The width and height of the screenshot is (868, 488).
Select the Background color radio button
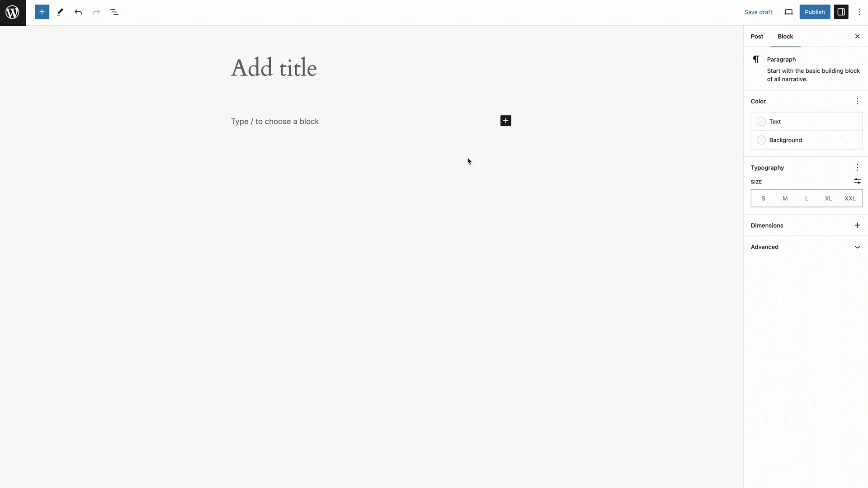[x=761, y=140]
